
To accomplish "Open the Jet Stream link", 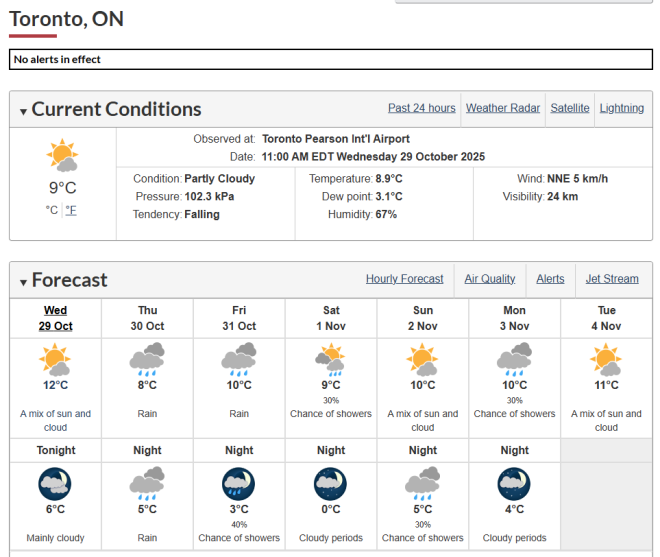I will coord(611,279).
